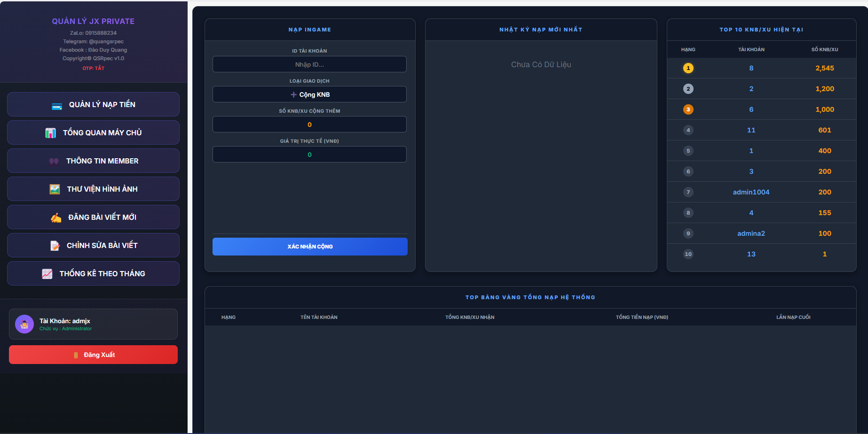The height and width of the screenshot is (434, 868).
Task: Open the Thông Tin Member menu
Action: click(102, 161)
